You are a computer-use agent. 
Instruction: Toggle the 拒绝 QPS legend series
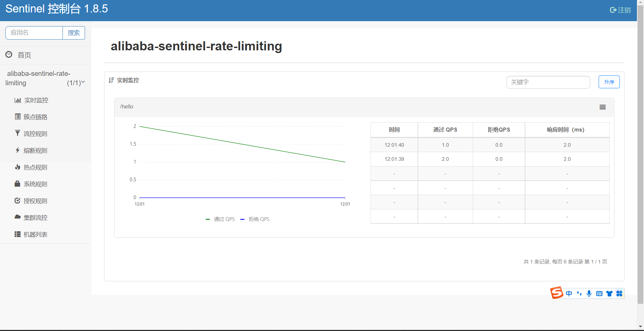(255, 219)
